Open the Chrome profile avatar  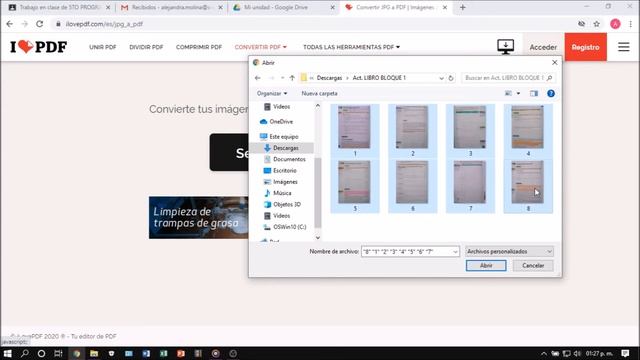coord(615,24)
